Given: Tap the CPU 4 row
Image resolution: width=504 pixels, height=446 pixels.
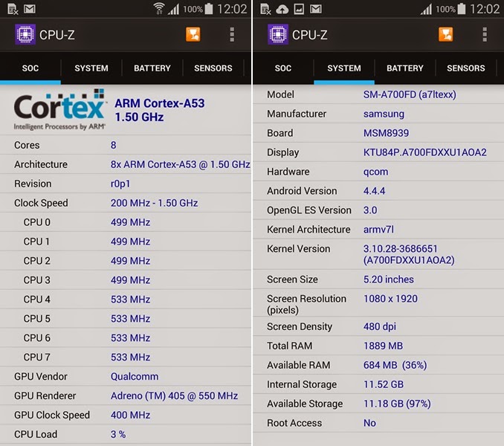Looking at the screenshot, I should [x=126, y=299].
